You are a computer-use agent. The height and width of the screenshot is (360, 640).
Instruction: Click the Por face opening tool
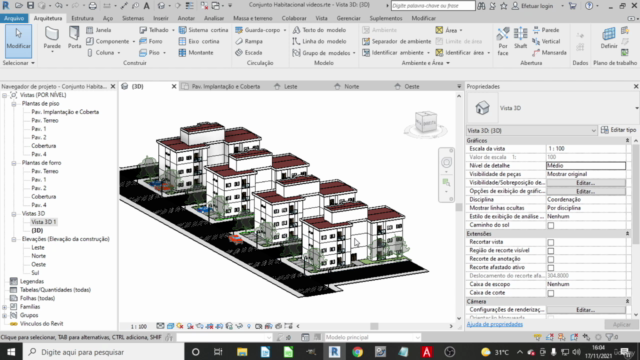point(503,41)
